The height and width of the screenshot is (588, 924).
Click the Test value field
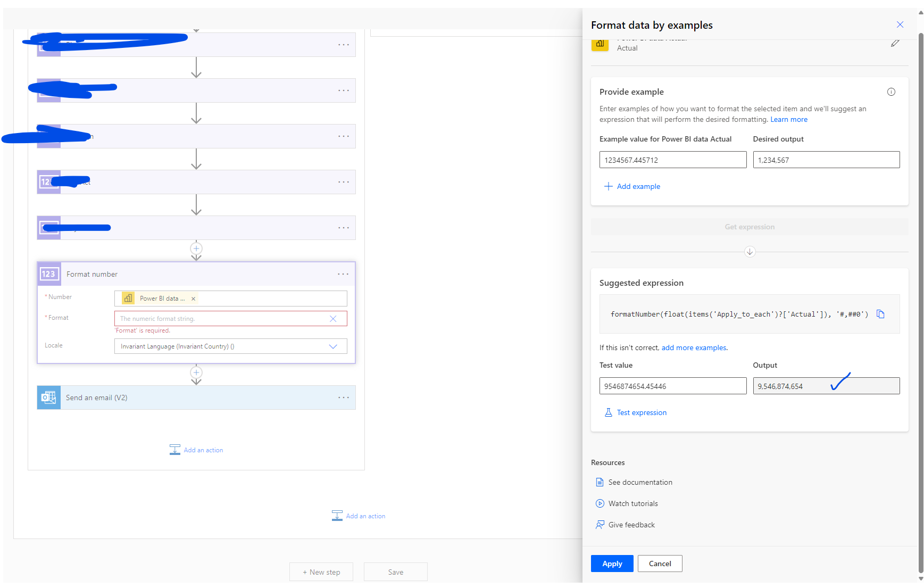pos(672,386)
